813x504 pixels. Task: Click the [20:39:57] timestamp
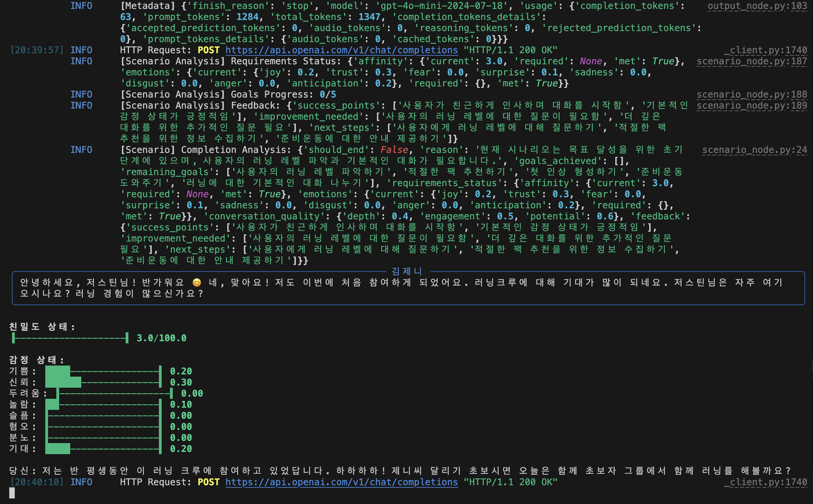(37, 50)
